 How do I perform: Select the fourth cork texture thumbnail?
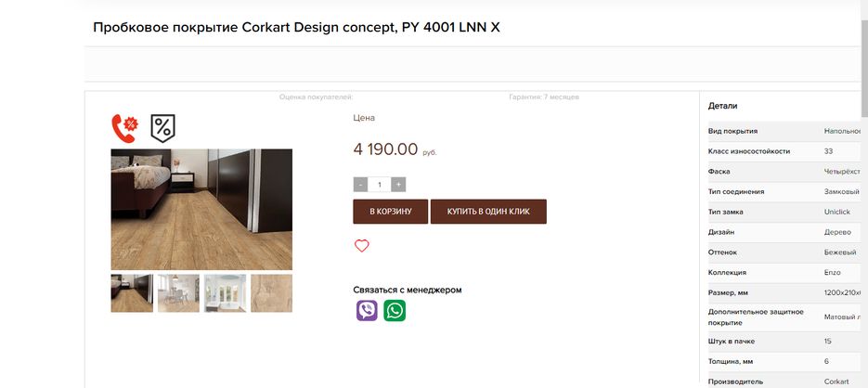[271, 293]
